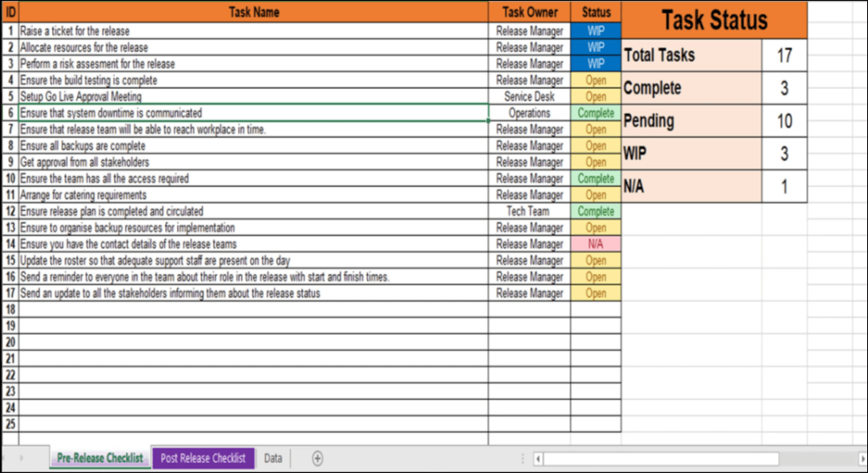Click the horizontal scrollbar left arrow
The width and height of the screenshot is (868, 473).
click(x=538, y=459)
